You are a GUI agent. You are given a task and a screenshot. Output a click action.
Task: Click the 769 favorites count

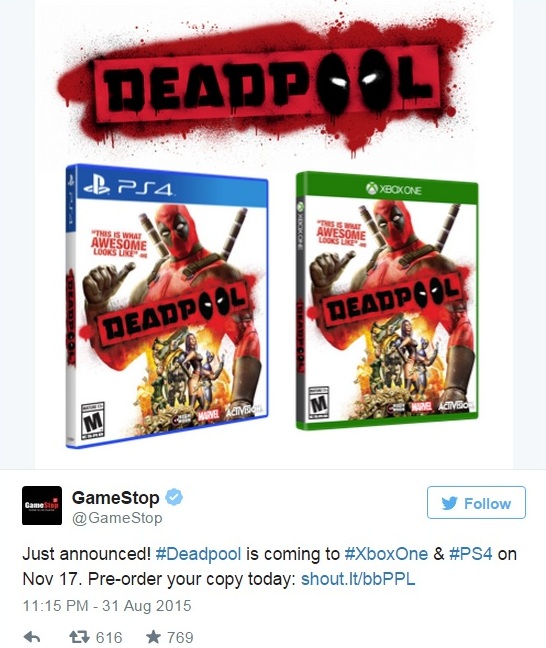pos(180,637)
